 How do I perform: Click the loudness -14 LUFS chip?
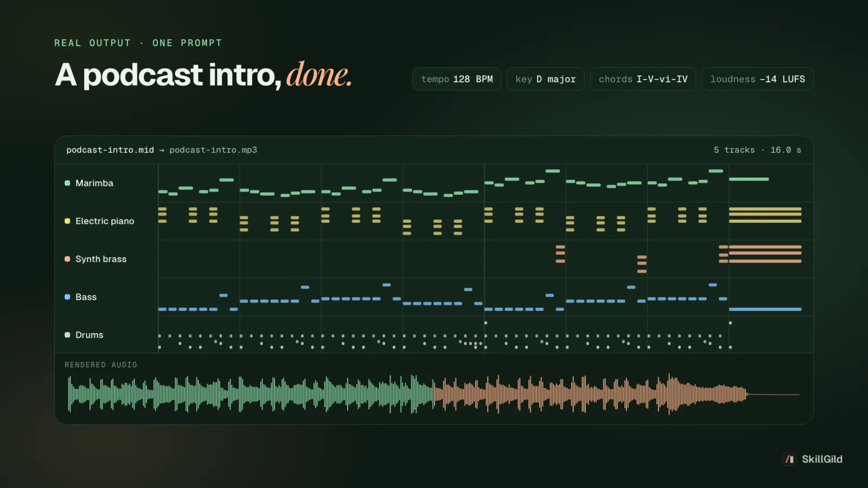coord(757,79)
